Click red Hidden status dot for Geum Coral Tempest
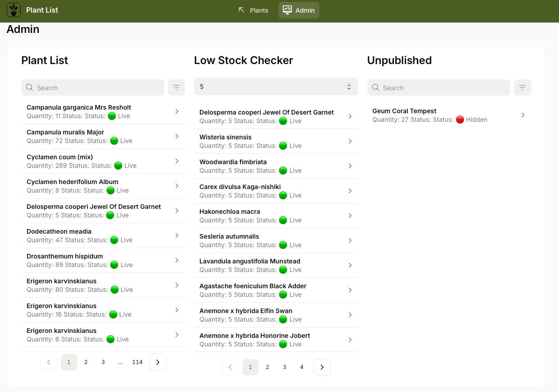 click(460, 120)
